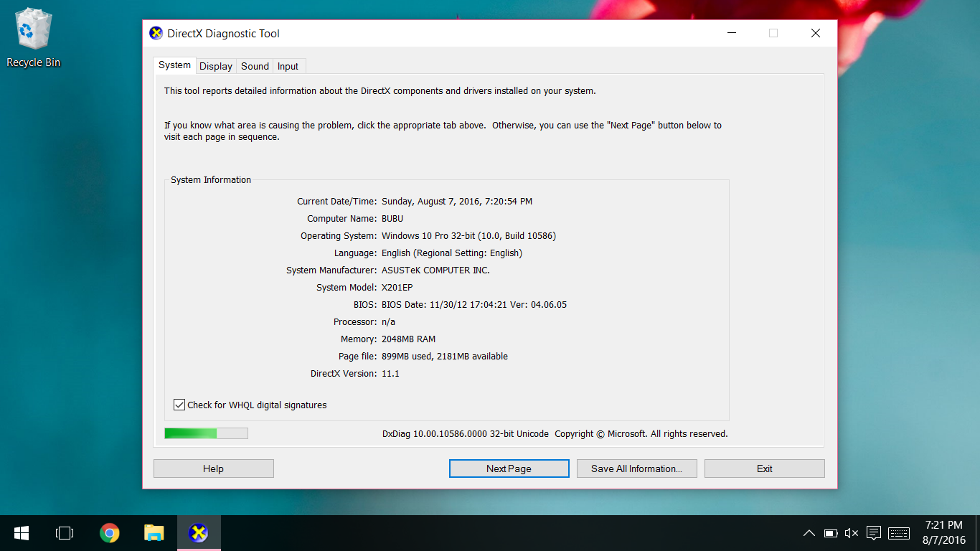Open the Recycle Bin desktop icon

[33, 38]
